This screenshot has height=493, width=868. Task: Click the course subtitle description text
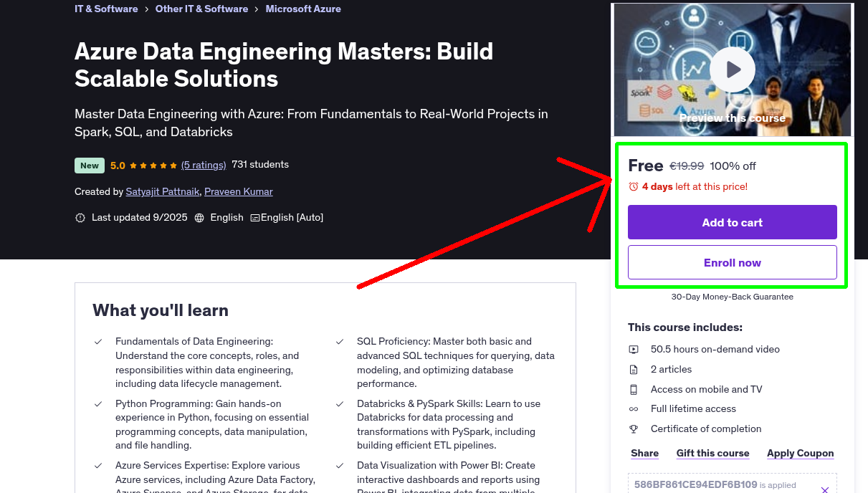311,123
